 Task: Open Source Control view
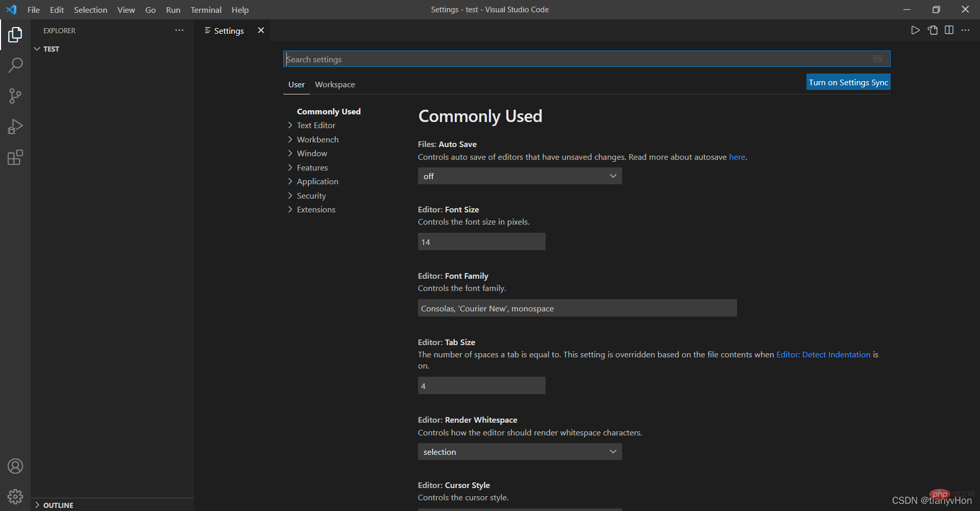pos(15,96)
